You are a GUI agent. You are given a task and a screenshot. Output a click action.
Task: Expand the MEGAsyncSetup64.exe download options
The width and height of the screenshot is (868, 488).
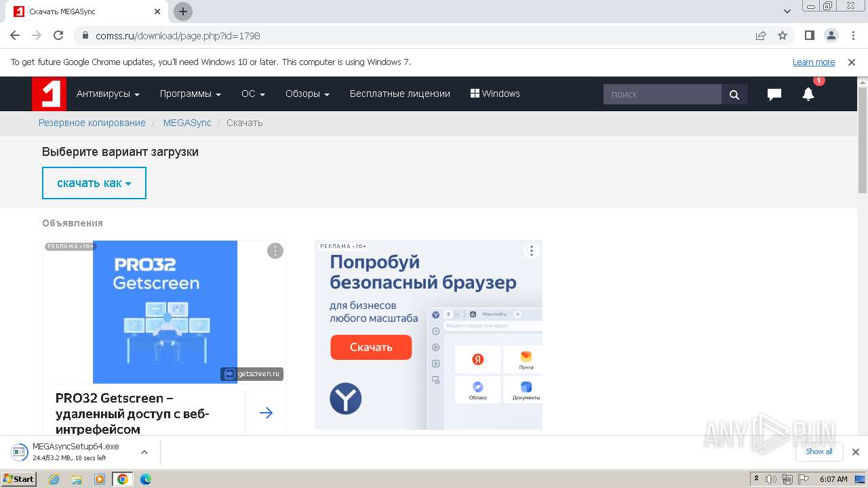[144, 452]
